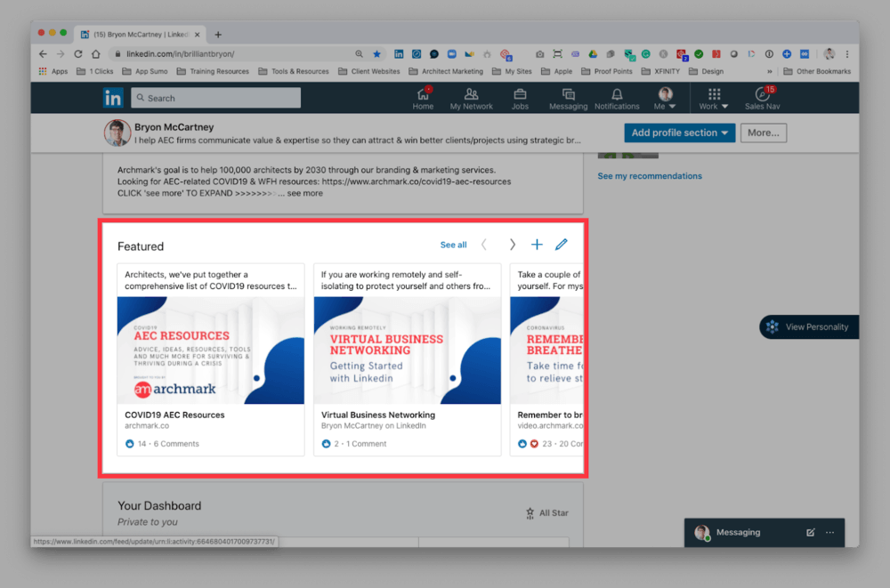Click the Virtual Business Networking card title
This screenshot has height=588, width=890.
[x=378, y=415]
